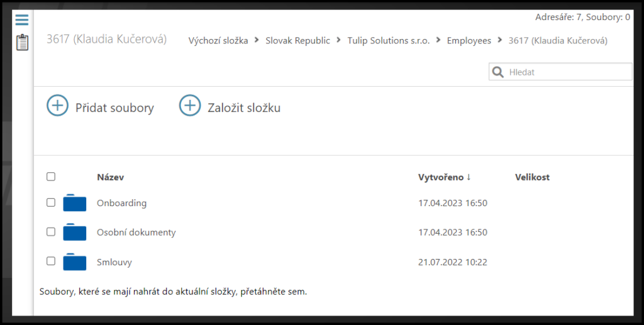
Task: Open Tulip Solutions s.r.o. breadcrumb link
Action: click(389, 41)
